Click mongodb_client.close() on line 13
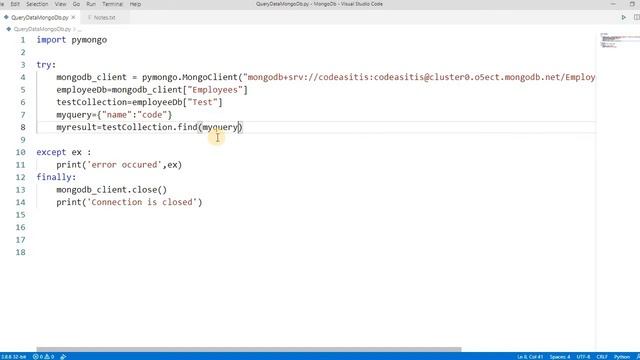The height and width of the screenshot is (360, 640). 111,190
